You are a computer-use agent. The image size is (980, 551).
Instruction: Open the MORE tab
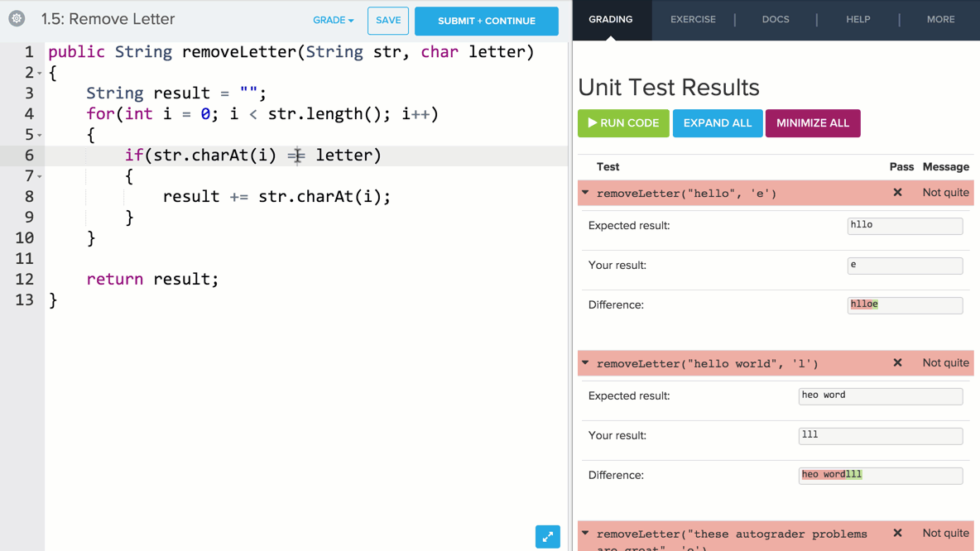tap(940, 19)
